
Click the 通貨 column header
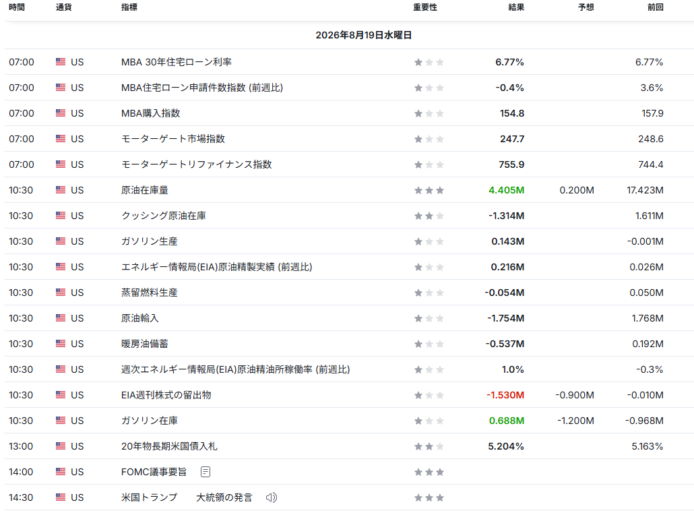64,7
